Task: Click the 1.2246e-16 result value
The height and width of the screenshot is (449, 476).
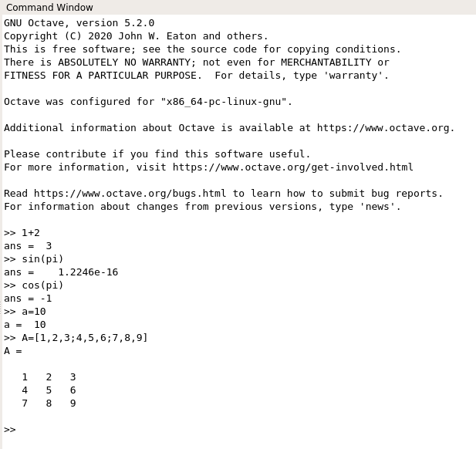Action: tap(88, 272)
